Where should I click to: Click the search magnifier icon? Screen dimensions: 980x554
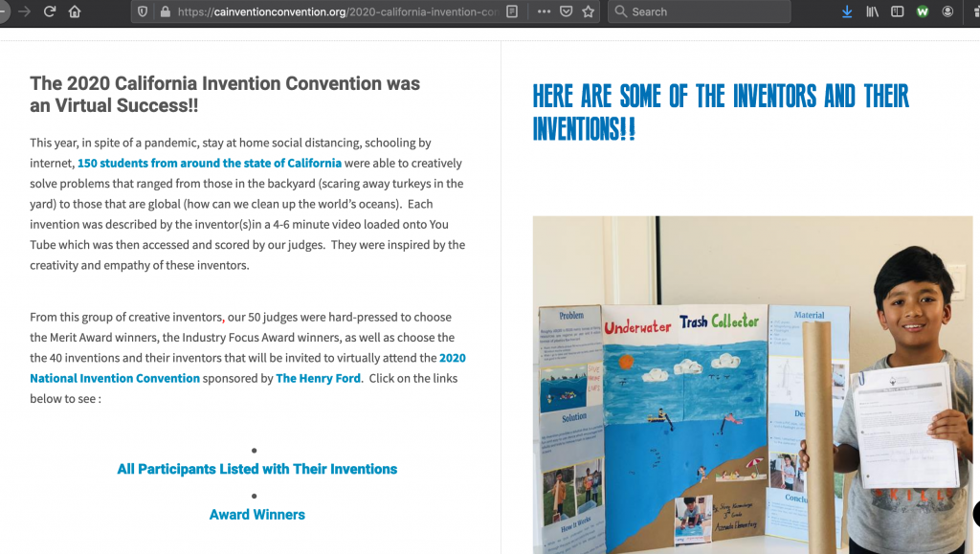[620, 11]
